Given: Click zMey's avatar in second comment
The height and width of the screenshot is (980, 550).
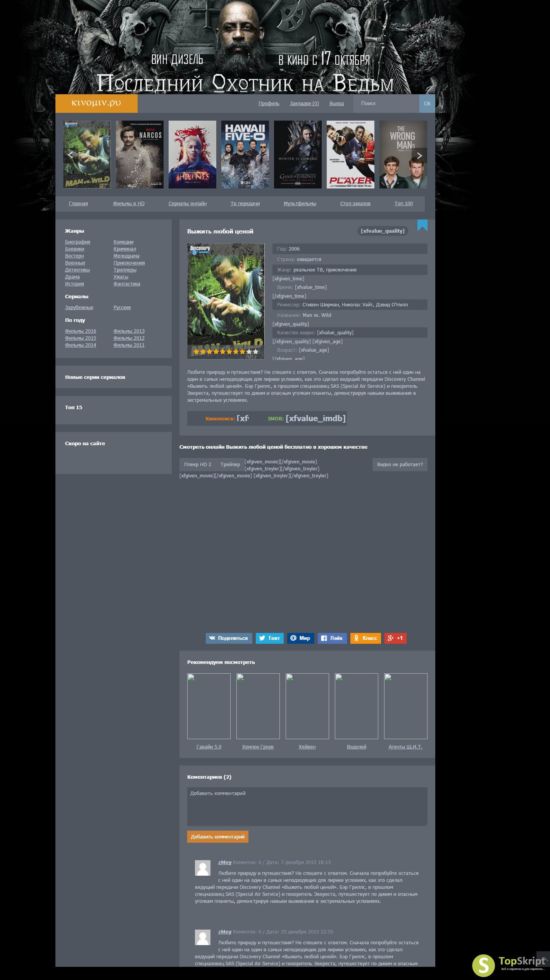Looking at the screenshot, I should (x=202, y=937).
